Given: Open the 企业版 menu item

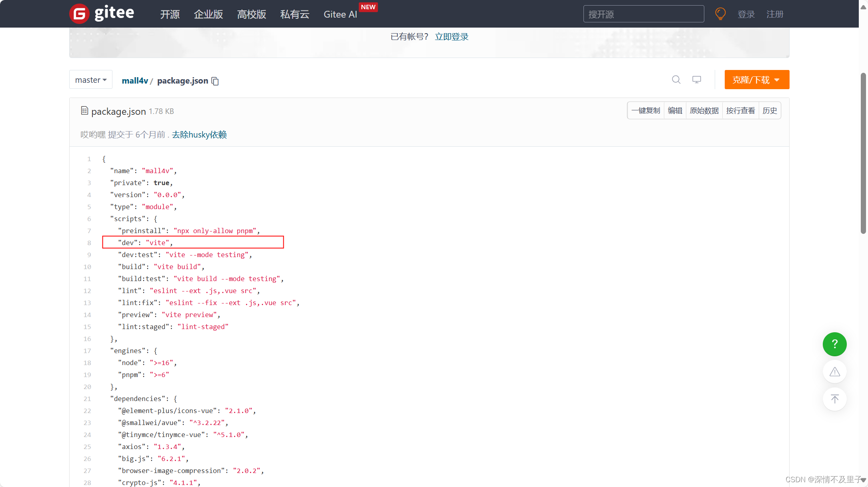Looking at the screenshot, I should [x=208, y=14].
